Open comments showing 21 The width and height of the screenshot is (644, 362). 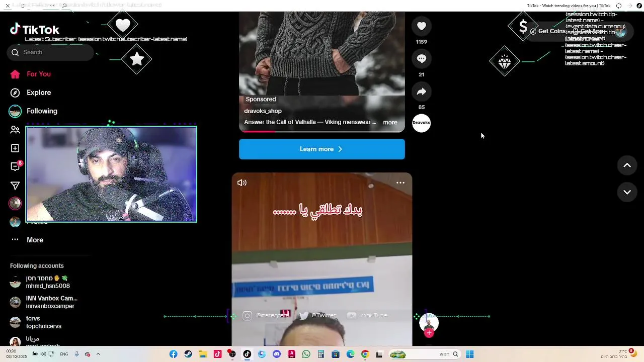[x=422, y=59]
